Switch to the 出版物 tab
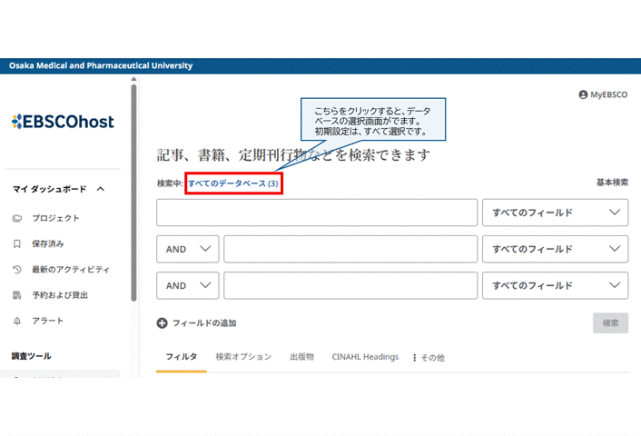The height and width of the screenshot is (436, 641). (302, 357)
